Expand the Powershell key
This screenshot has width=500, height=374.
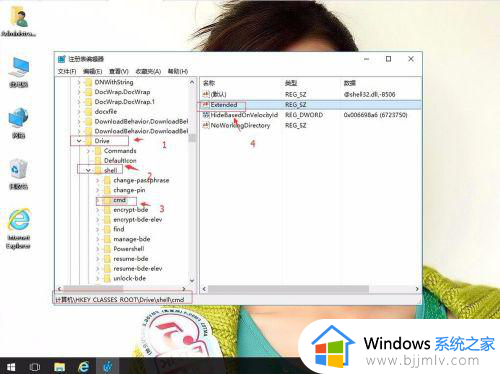pyautogui.click(x=98, y=249)
